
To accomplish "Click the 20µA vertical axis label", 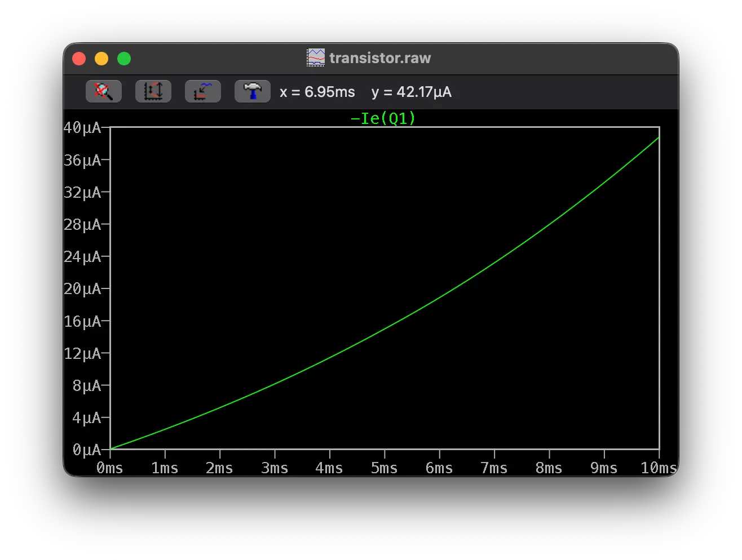I will tap(82, 289).
